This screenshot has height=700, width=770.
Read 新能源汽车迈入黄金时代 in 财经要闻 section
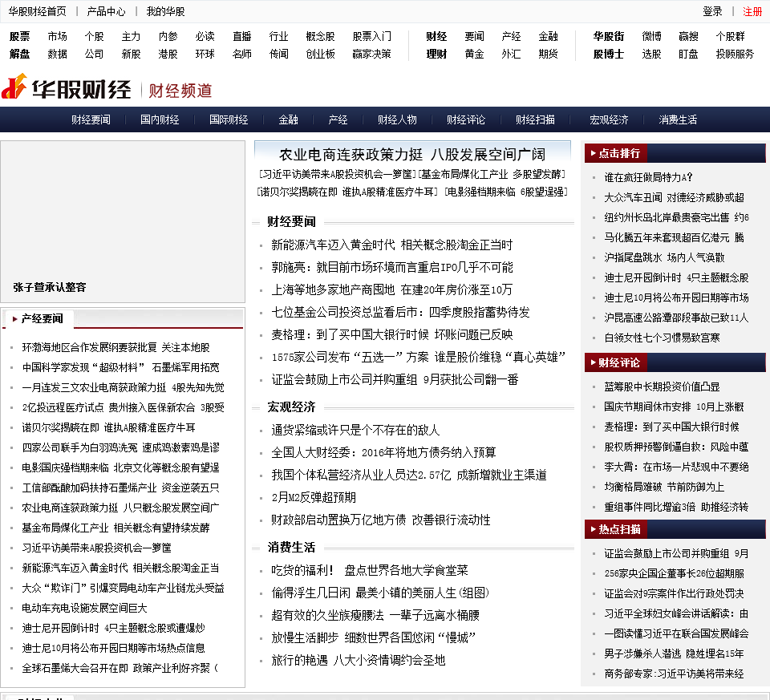click(392, 245)
